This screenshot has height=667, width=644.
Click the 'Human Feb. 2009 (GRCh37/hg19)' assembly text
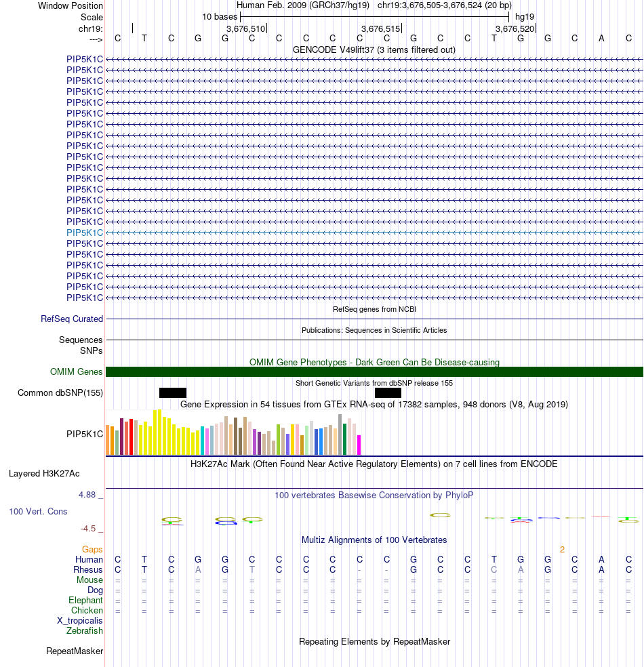[303, 5]
